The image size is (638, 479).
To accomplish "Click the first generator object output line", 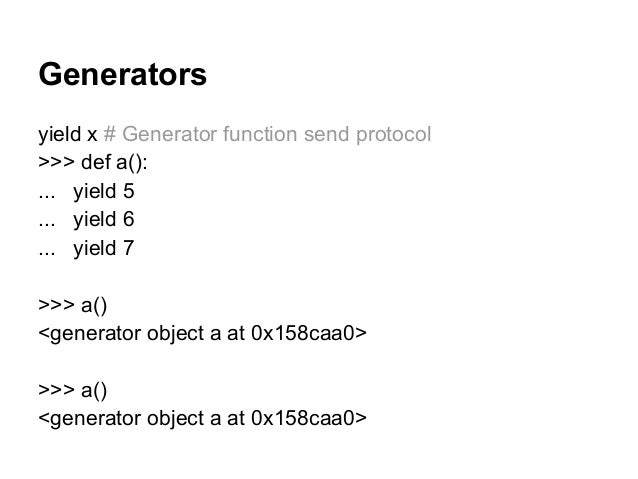I will (203, 333).
